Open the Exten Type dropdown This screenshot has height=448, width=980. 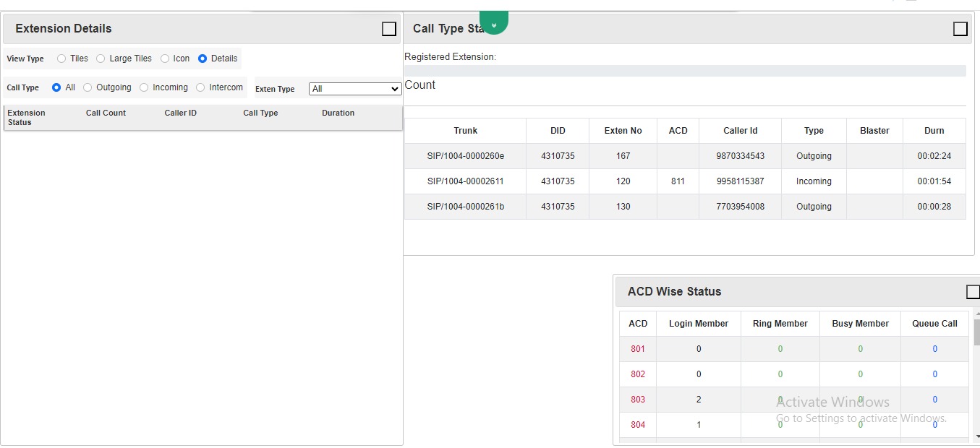(x=354, y=89)
